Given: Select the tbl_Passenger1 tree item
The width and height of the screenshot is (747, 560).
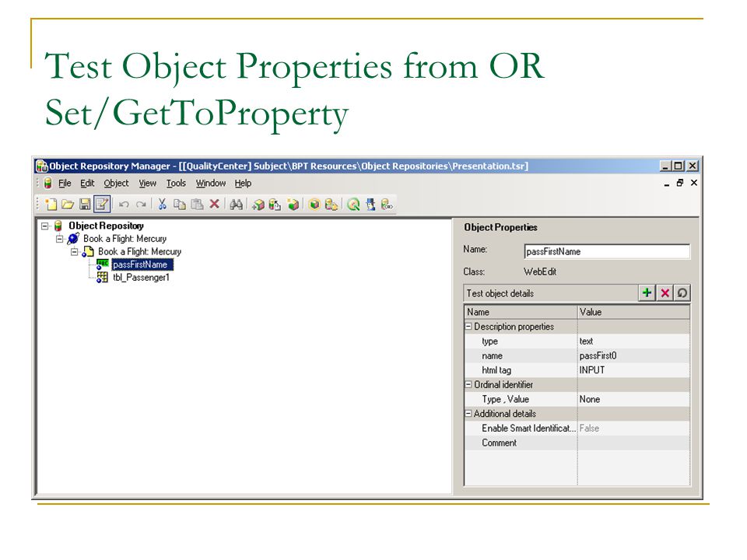Looking at the screenshot, I should click(141, 277).
